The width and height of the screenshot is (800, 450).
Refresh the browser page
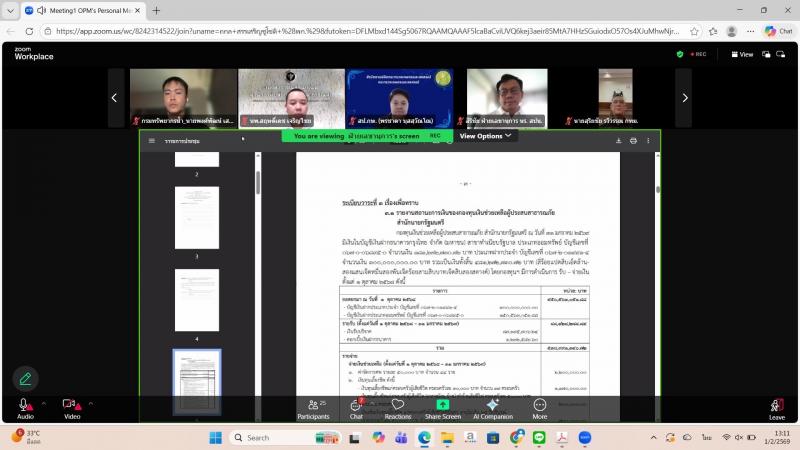29,31
